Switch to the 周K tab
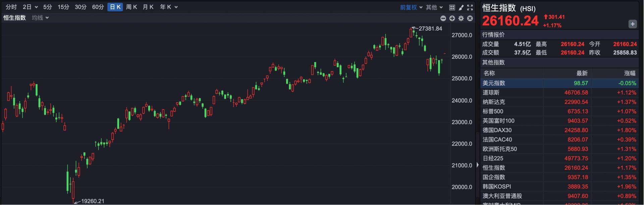This screenshot has height=205, width=644. coord(131,7)
